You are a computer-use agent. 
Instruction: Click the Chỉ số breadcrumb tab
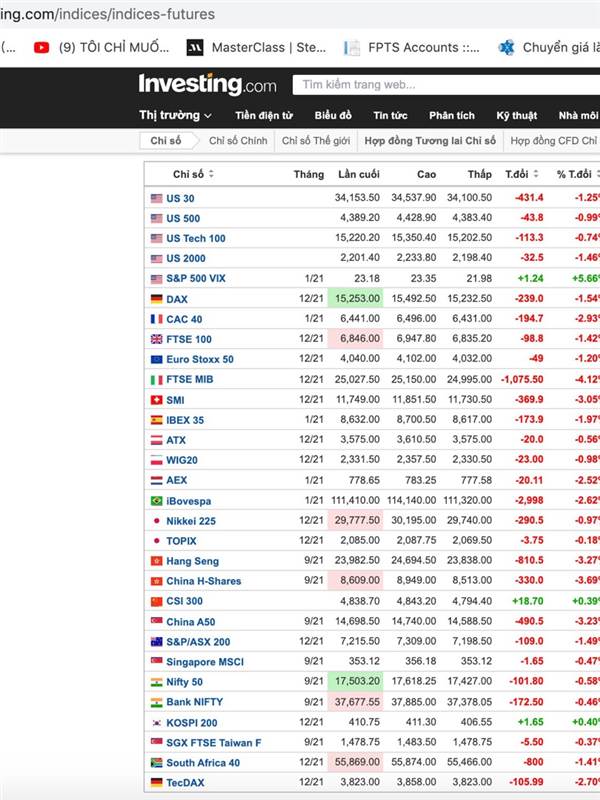point(166,141)
